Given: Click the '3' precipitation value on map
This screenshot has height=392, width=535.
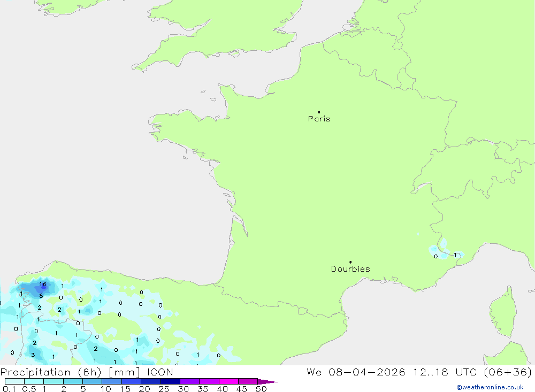Looking at the screenshot, I should (x=33, y=355).
